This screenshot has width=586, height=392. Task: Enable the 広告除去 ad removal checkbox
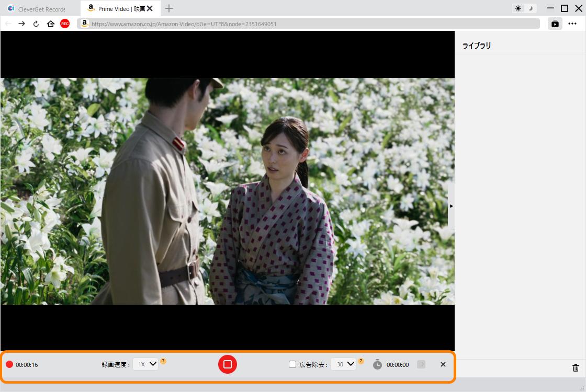[x=292, y=364]
